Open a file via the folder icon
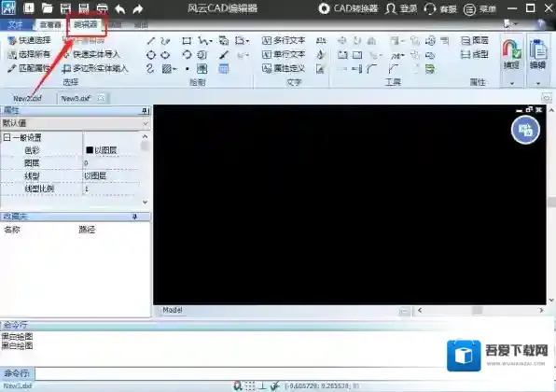The image size is (556, 392). pos(47,7)
